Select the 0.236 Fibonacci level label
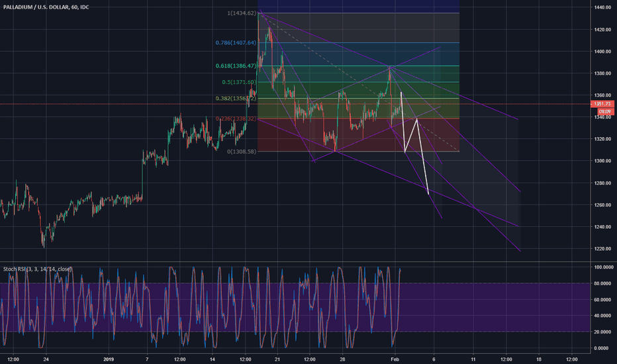The image size is (617, 364). 236,119
